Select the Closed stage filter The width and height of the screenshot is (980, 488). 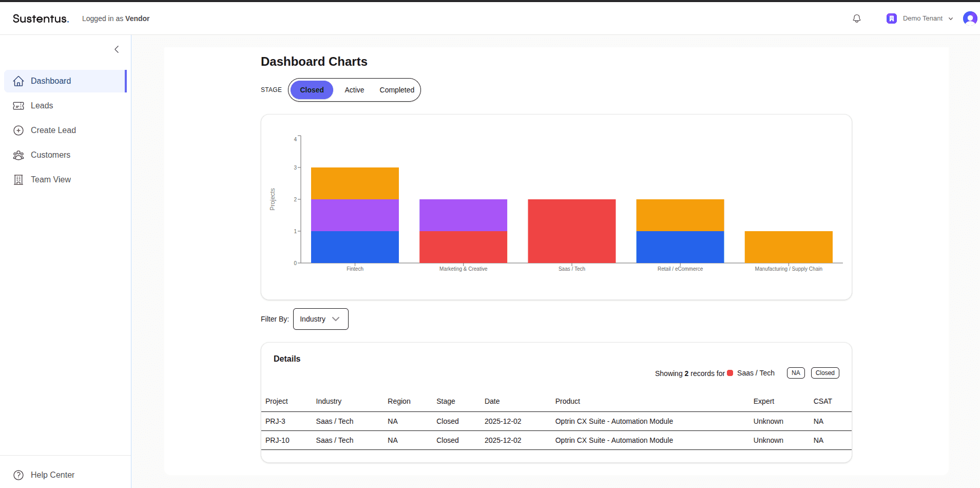pos(312,90)
